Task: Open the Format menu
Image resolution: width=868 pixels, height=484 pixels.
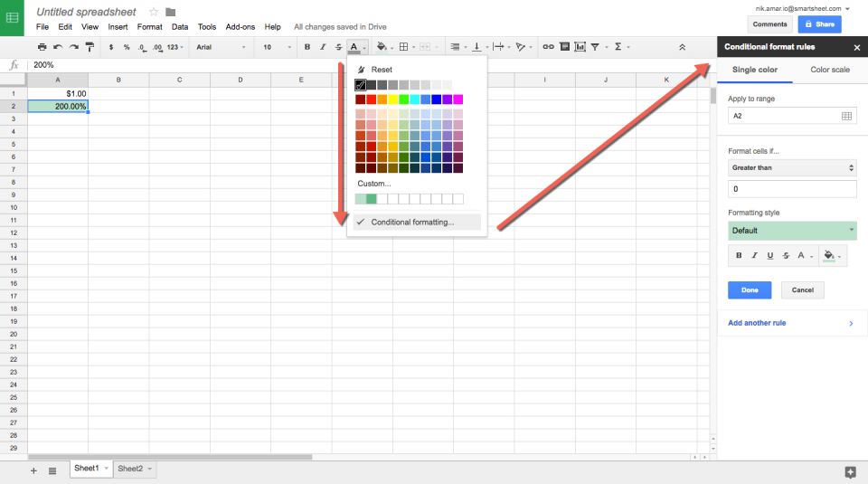Action: (149, 27)
